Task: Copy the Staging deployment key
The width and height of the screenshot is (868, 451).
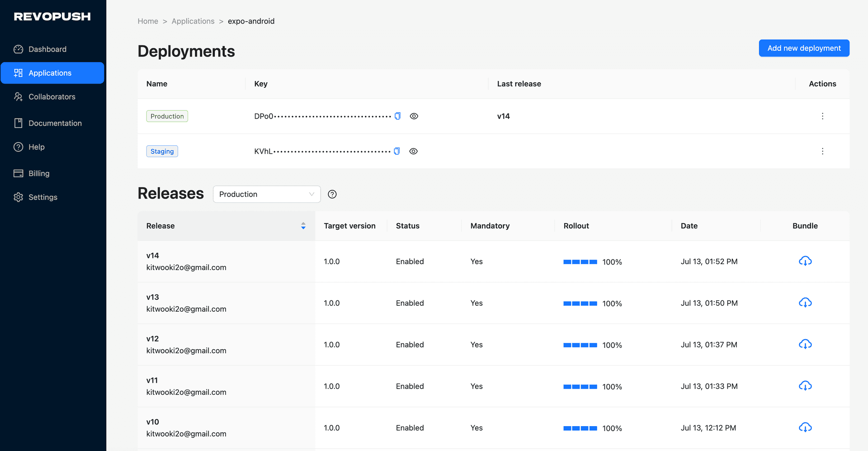Action: click(x=397, y=151)
